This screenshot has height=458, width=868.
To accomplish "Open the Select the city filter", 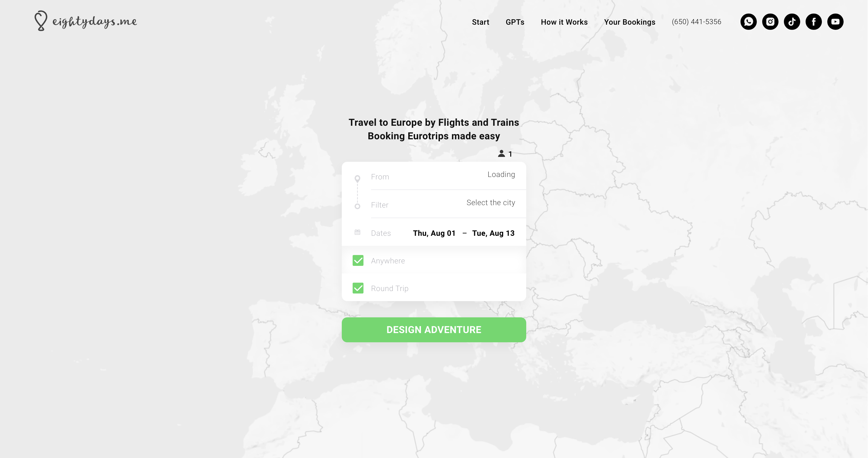I will [443, 204].
